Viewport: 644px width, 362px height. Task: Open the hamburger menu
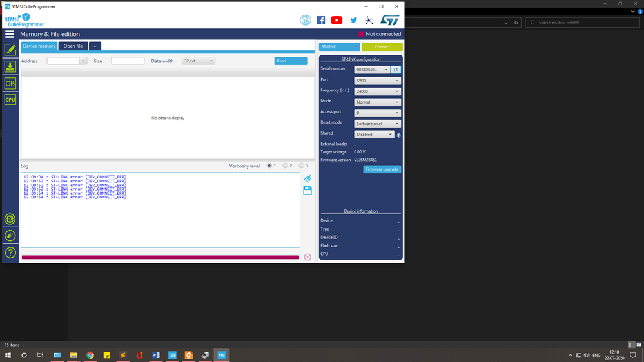click(10, 34)
